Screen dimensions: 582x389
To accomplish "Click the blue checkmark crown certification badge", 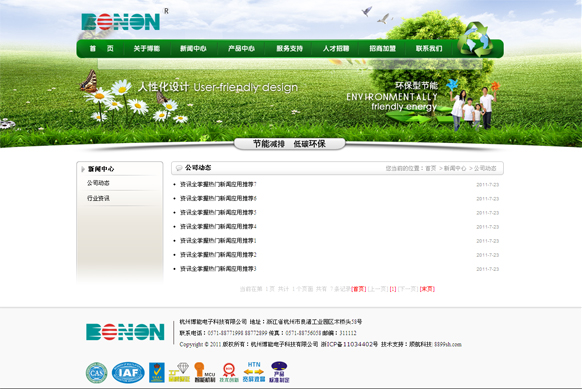I will point(157,373).
